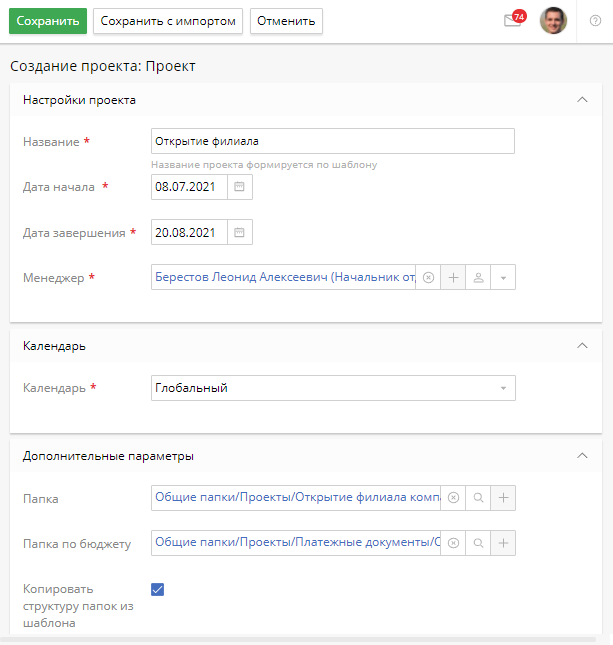Collapse the Дополнительные параметры section

point(583,455)
